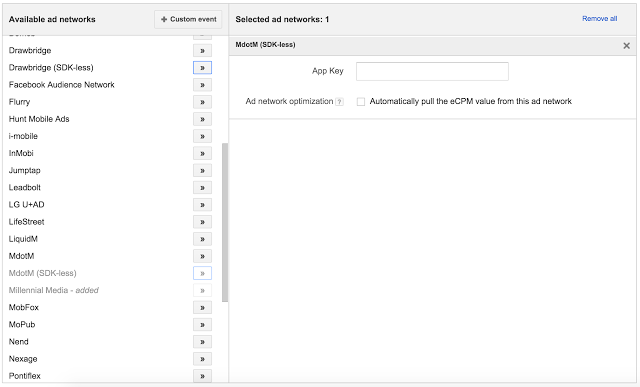Viewport: 640px width, 387px height.
Task: Click the Jumptap label
Action: 24,171
